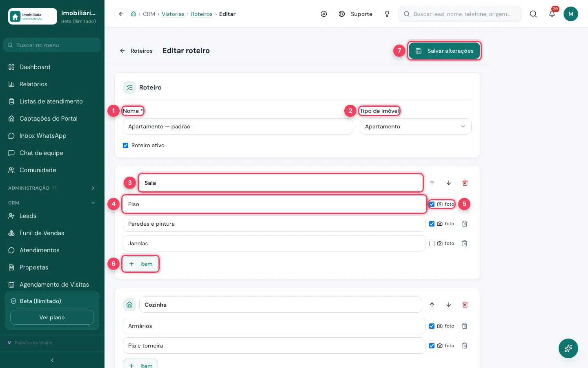Click the lightbulb tips icon in header

(x=387, y=14)
